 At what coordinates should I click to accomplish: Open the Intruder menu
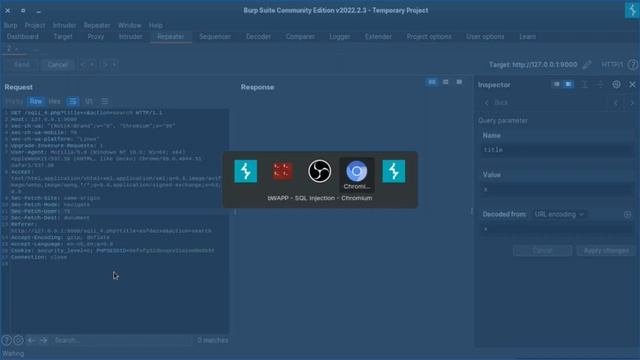pyautogui.click(x=64, y=25)
